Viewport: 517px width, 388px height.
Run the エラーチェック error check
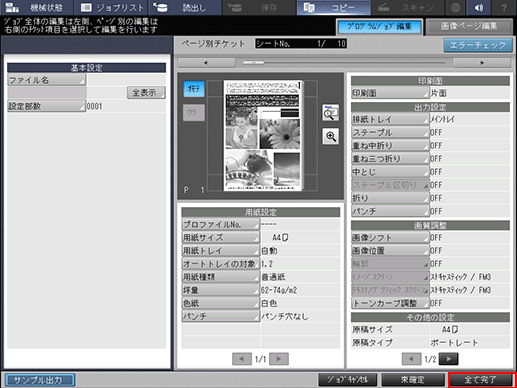point(478,45)
